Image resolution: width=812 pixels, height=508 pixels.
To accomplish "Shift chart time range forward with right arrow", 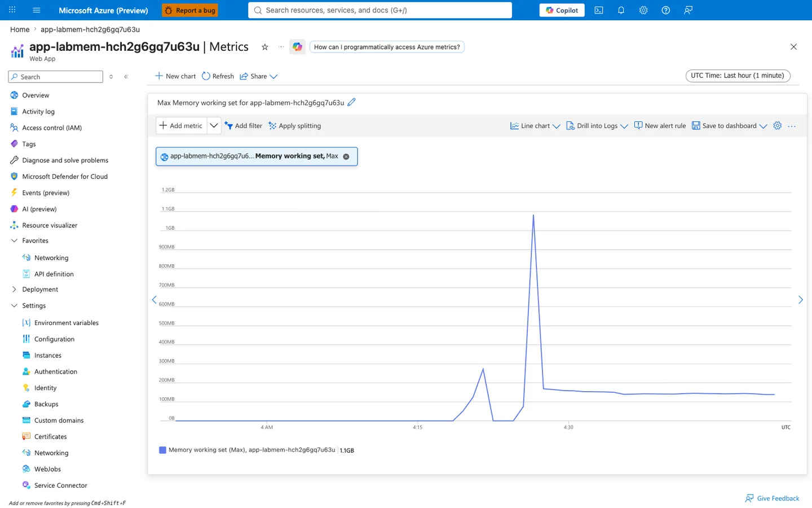I will (800, 300).
